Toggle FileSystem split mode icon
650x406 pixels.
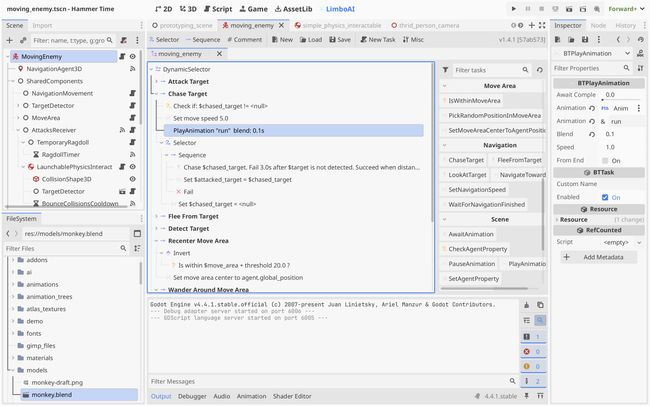(137, 234)
